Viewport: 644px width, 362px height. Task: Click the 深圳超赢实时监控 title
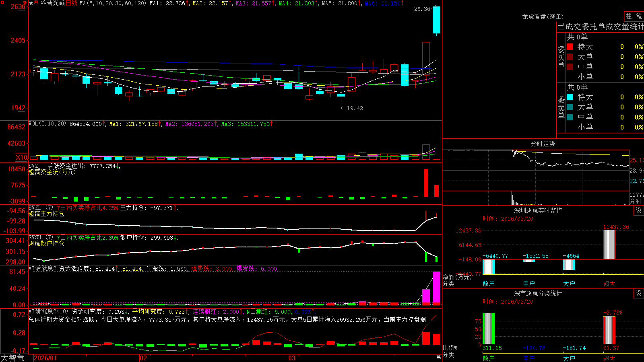pos(538,210)
